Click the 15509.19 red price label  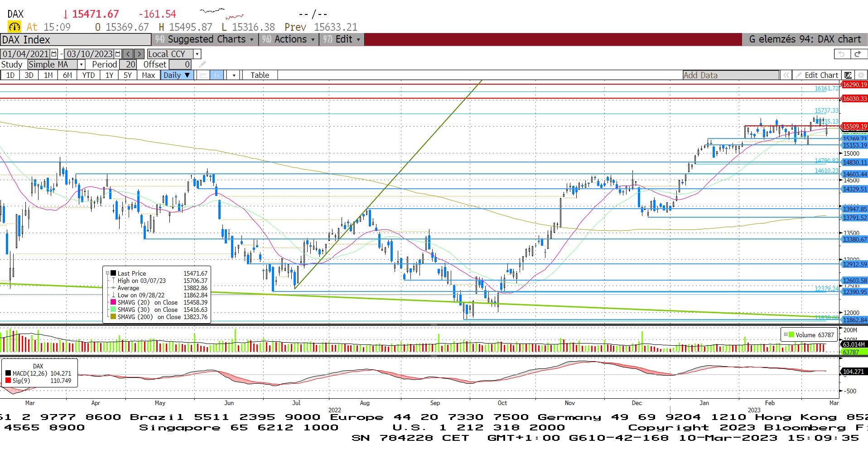coord(854,126)
